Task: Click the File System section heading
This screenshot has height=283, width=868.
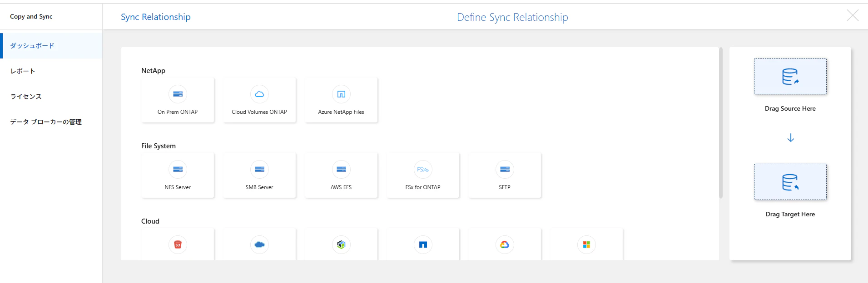Action: (x=159, y=146)
